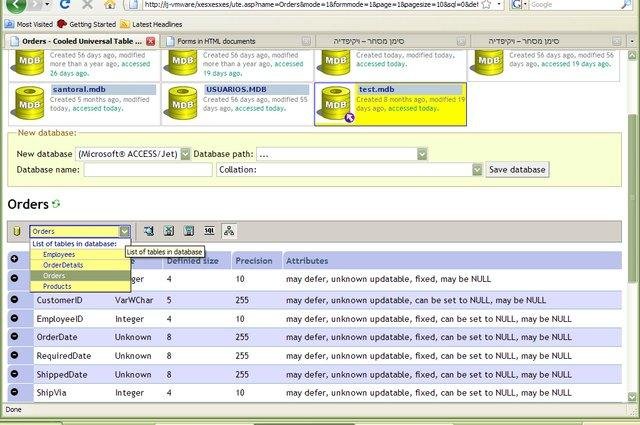Open the santoral.mdb link
Viewport: 640px width, 425px height.
(x=79, y=89)
